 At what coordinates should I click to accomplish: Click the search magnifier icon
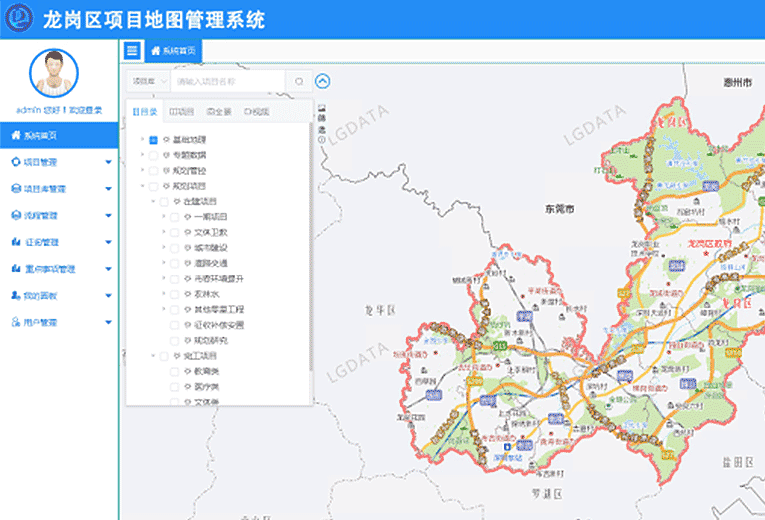click(x=298, y=81)
